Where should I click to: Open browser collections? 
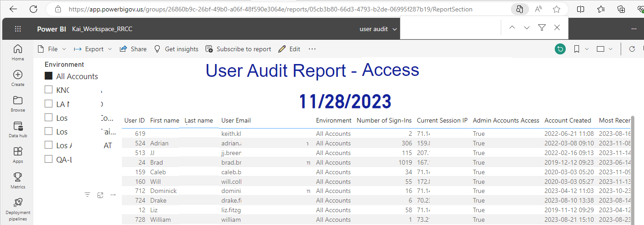(621, 9)
